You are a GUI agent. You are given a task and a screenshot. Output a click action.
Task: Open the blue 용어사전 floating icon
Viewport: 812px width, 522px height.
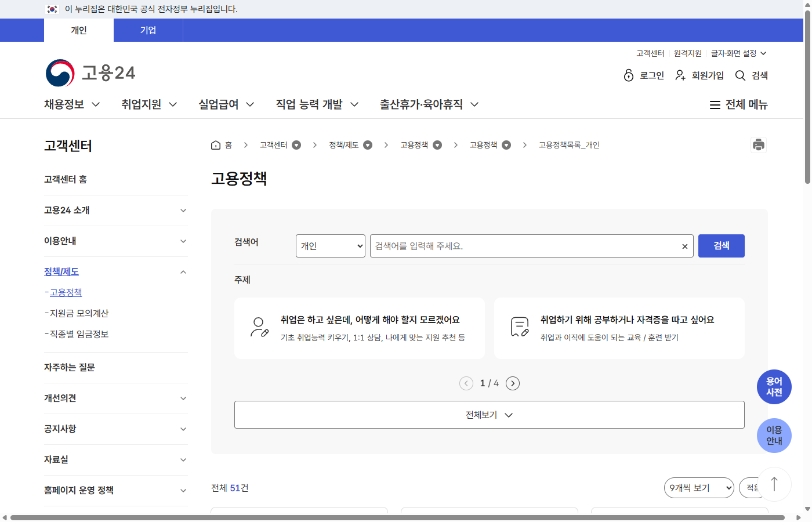pos(774,387)
